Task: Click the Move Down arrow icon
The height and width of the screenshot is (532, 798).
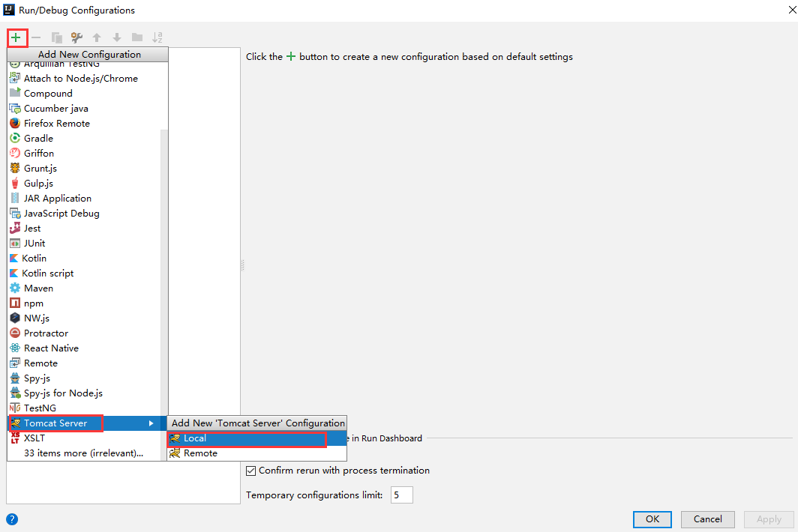Action: pos(117,37)
